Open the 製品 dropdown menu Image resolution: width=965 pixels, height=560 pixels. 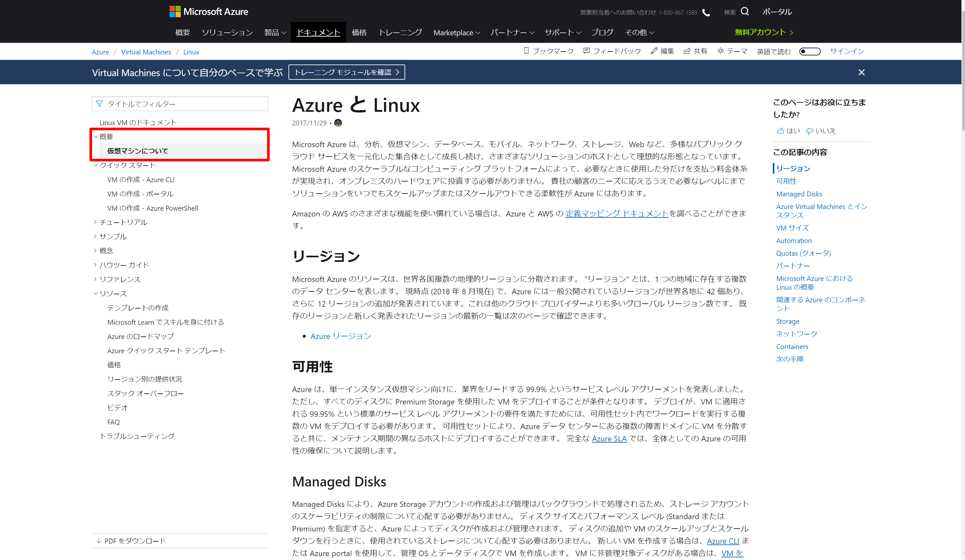pos(275,32)
